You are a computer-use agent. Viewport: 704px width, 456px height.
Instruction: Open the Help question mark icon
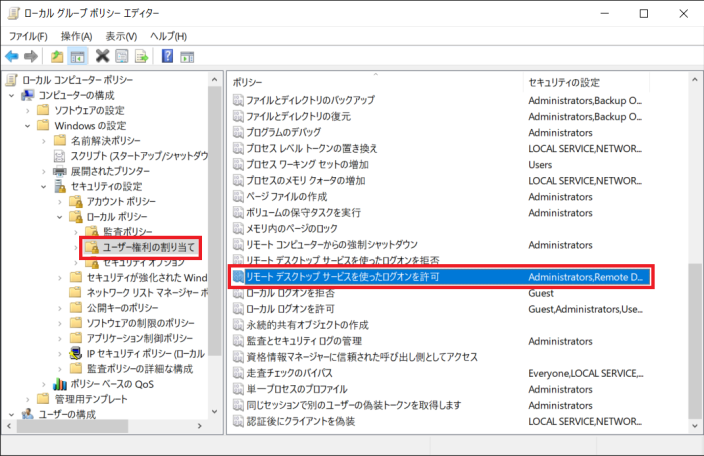(167, 56)
